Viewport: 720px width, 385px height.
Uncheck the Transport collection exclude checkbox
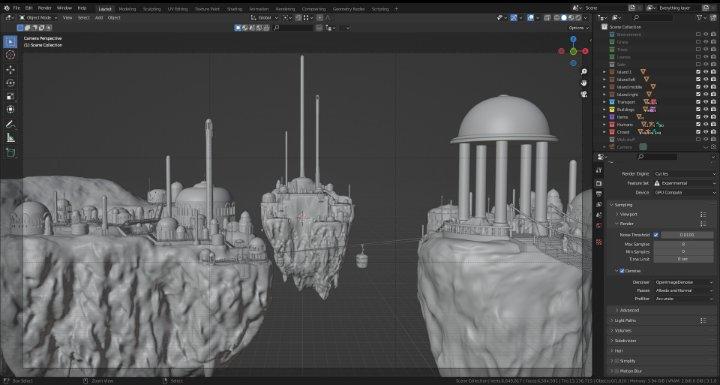pos(698,102)
